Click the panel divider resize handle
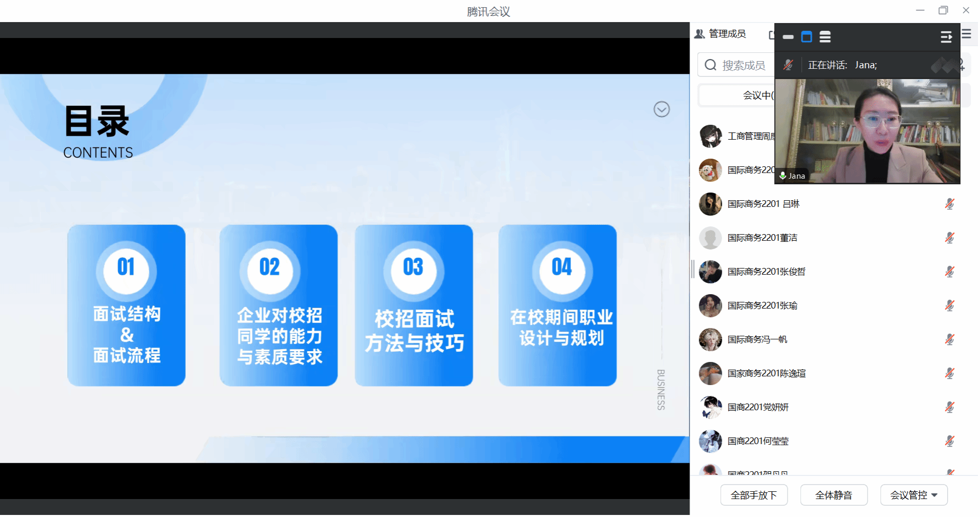 click(x=693, y=269)
